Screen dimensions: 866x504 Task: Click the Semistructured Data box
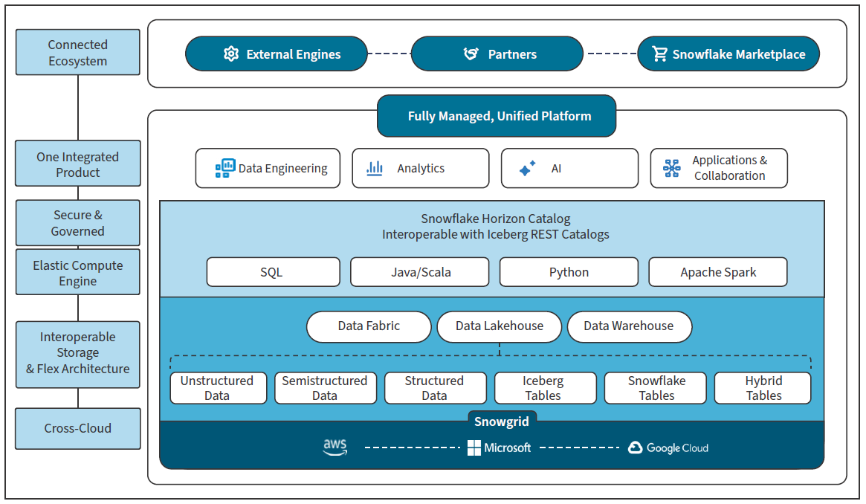326,388
